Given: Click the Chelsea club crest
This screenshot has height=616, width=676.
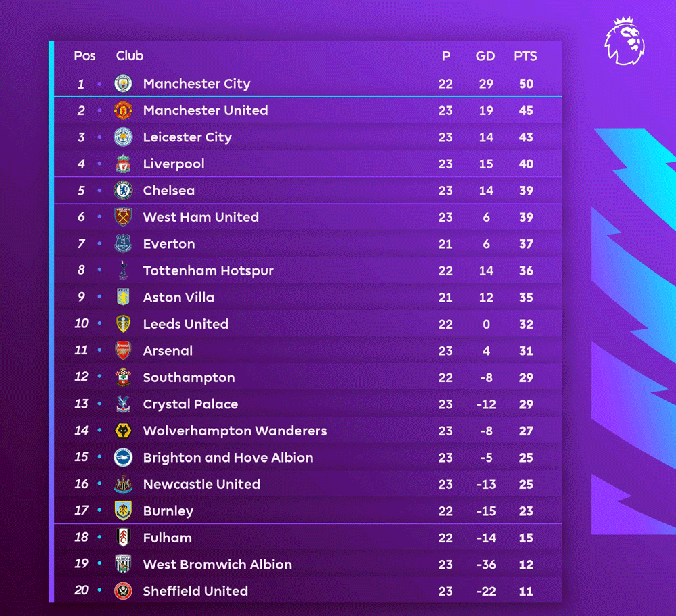Looking at the screenshot, I should pyautogui.click(x=123, y=191).
